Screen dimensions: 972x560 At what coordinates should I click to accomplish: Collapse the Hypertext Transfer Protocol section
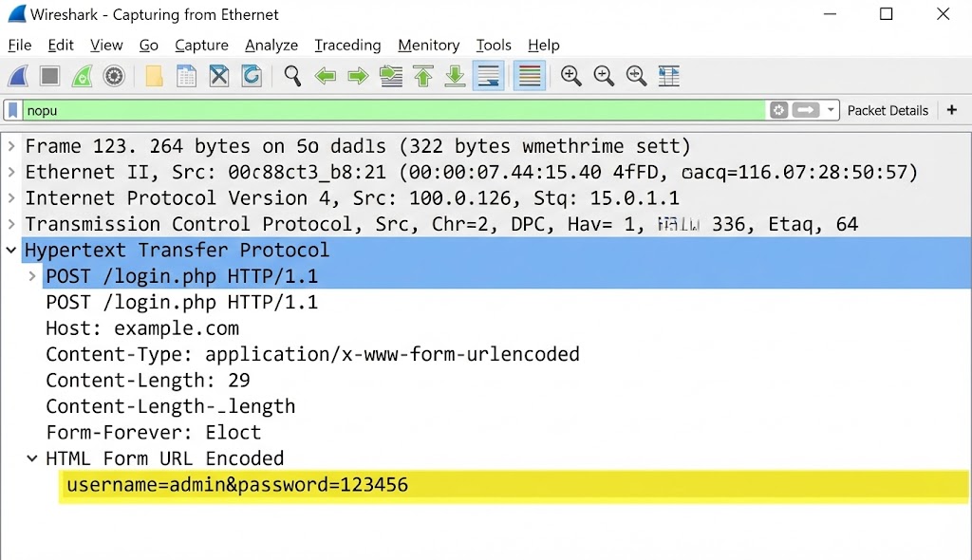(x=11, y=250)
